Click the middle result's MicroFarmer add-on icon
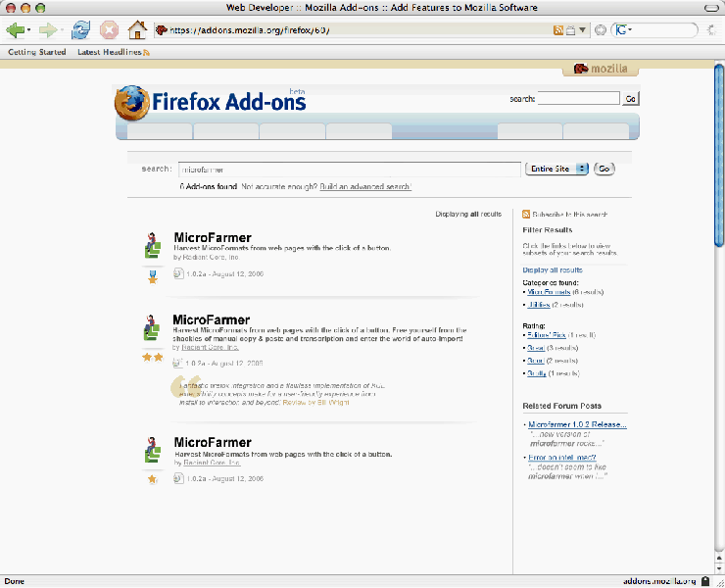This screenshot has width=725, height=588. tap(152, 327)
